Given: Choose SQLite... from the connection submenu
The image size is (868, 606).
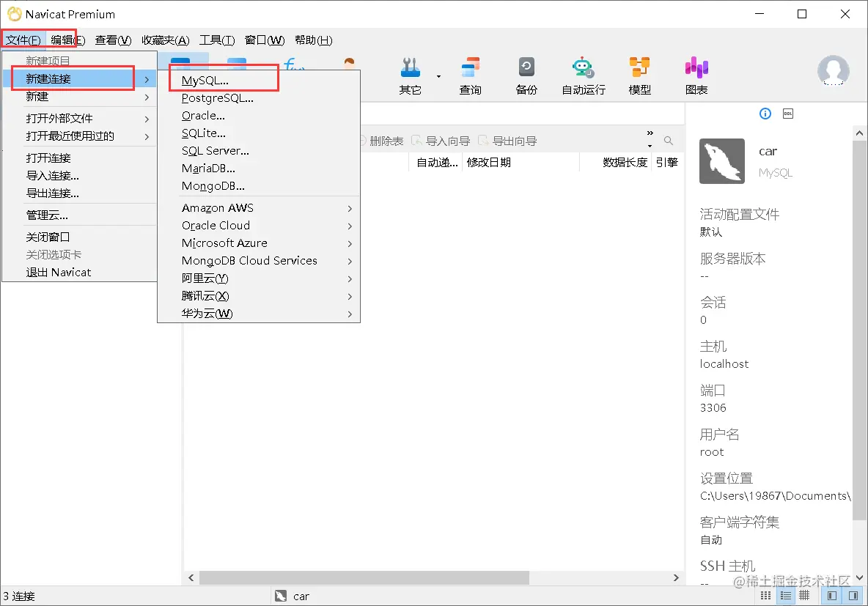Looking at the screenshot, I should click(x=259, y=133).
